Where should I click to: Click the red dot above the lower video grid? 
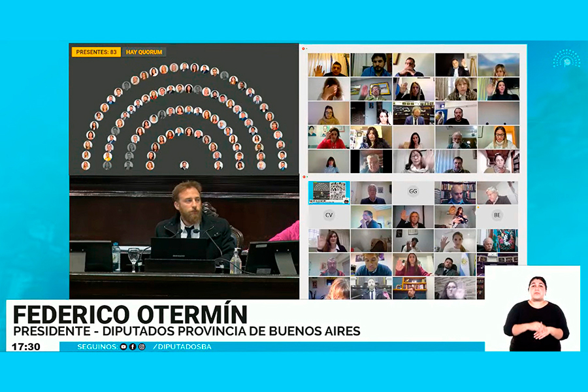coord(304,176)
